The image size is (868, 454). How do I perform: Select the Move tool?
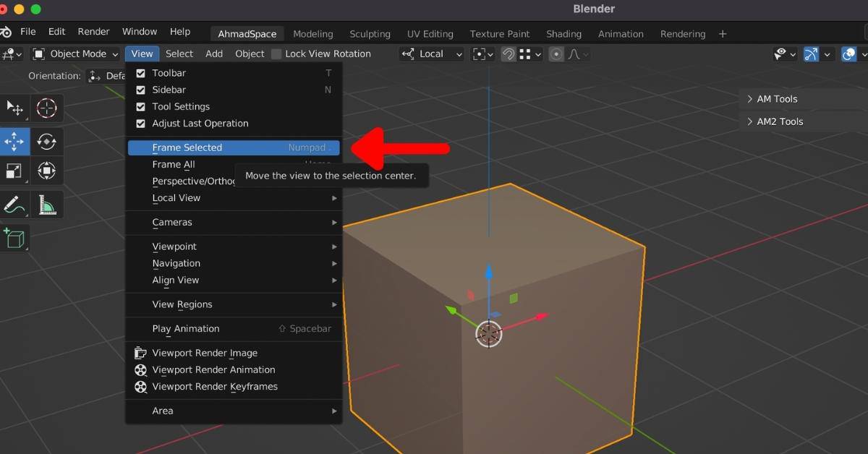click(15, 142)
